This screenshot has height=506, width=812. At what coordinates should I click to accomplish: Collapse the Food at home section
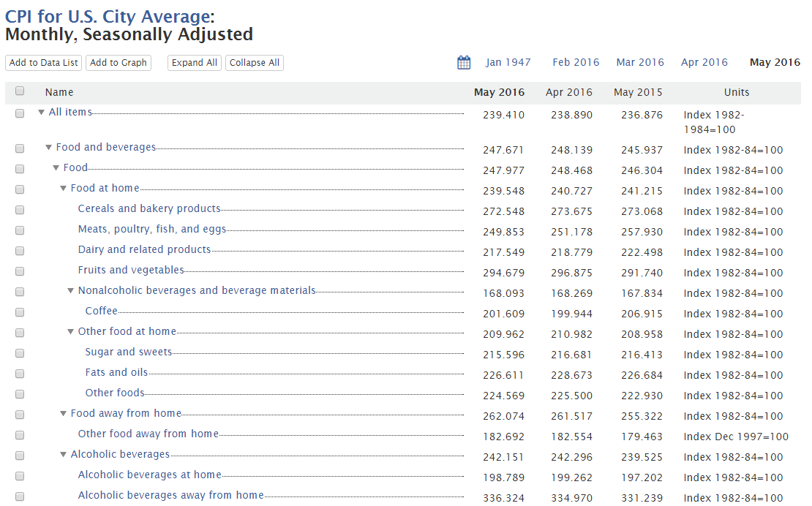click(x=64, y=189)
